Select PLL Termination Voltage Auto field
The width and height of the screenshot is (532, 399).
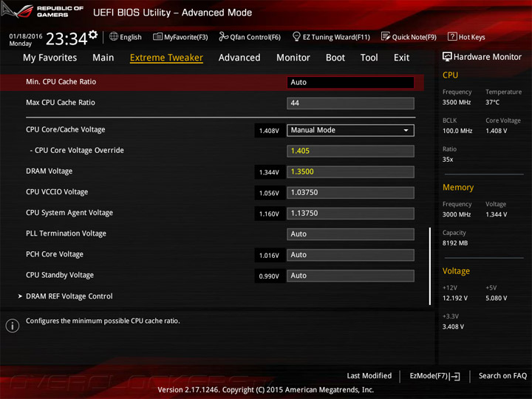click(x=350, y=234)
